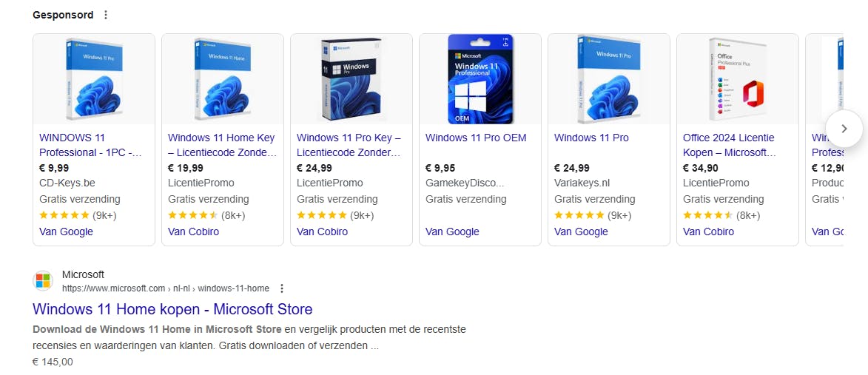Click Van Cobiro under the Office 2024 listing

click(x=708, y=232)
